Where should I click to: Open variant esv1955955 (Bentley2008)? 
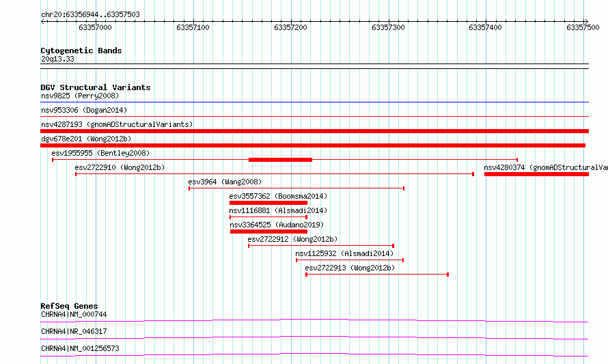tap(100, 153)
